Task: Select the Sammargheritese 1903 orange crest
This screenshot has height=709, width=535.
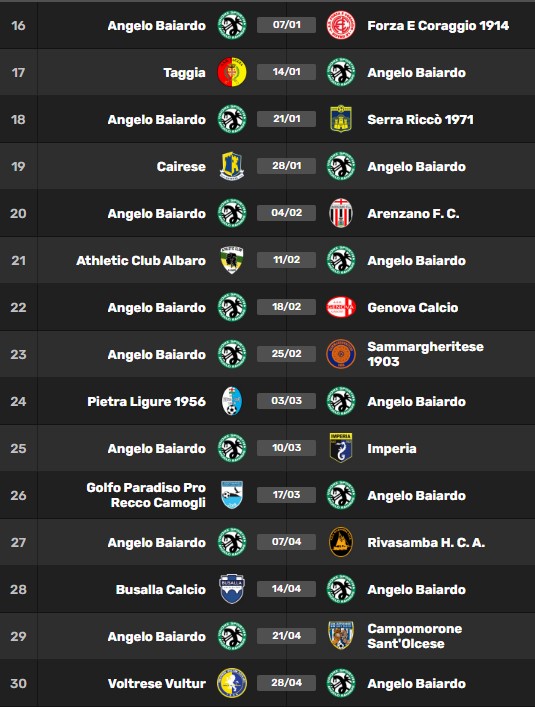Action: click(x=341, y=354)
